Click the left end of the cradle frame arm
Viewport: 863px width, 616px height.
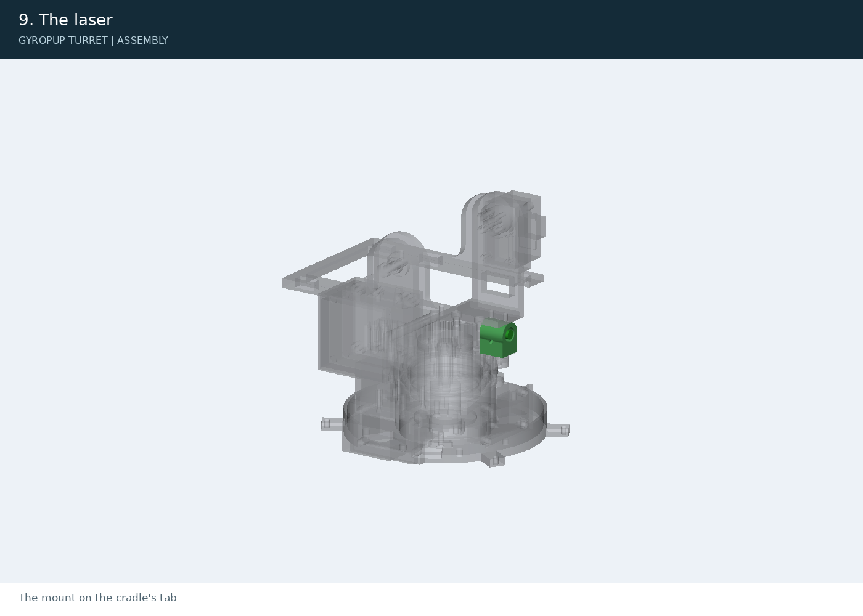pyautogui.click(x=295, y=282)
